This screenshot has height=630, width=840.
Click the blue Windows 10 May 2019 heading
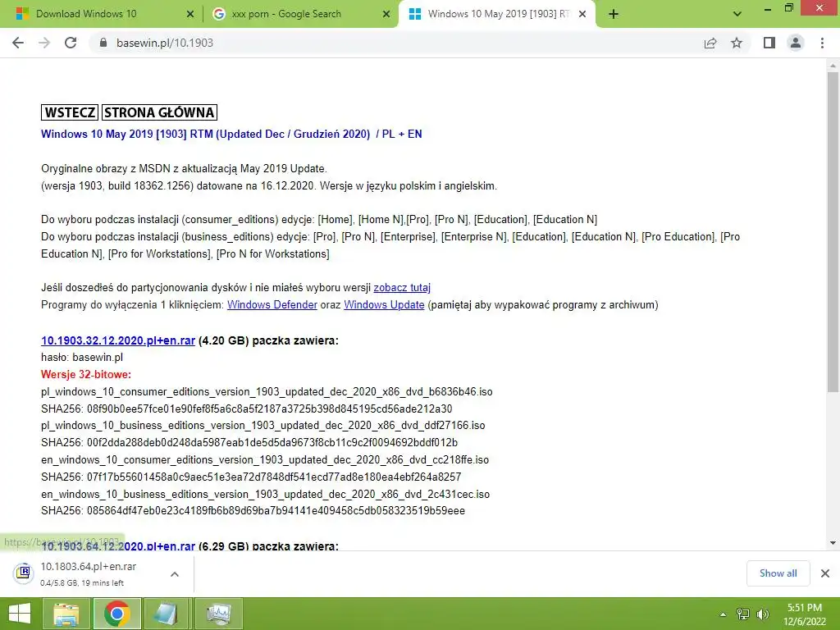click(231, 134)
